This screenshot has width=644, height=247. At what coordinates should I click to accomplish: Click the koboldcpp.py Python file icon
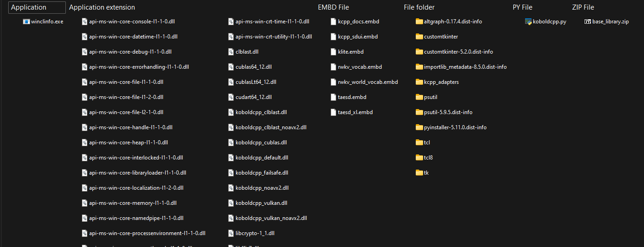(528, 22)
